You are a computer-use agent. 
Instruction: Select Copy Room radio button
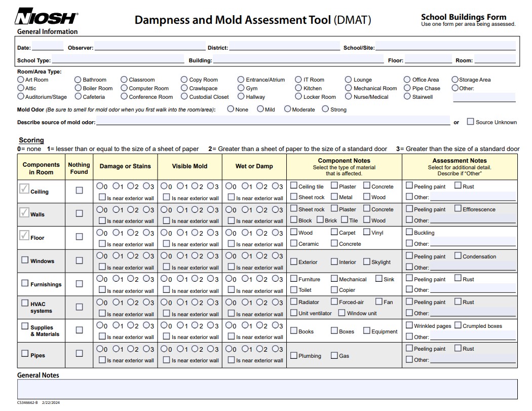[184, 80]
